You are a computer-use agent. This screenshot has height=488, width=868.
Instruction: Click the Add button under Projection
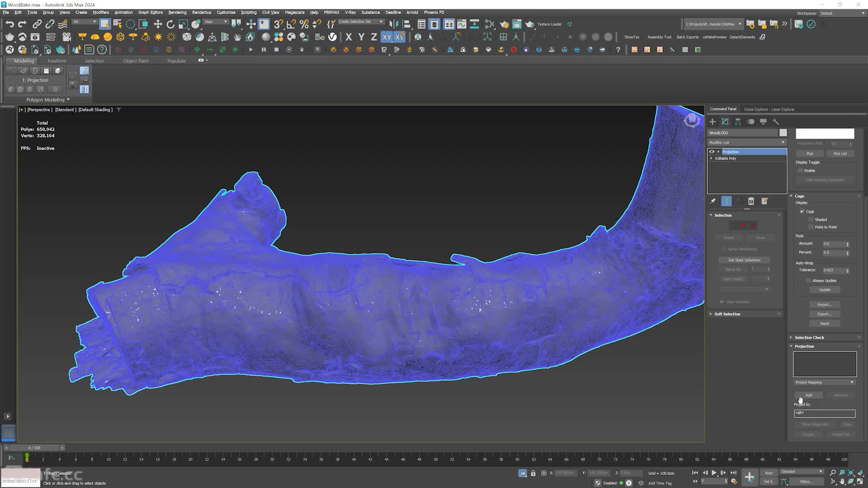pos(808,395)
